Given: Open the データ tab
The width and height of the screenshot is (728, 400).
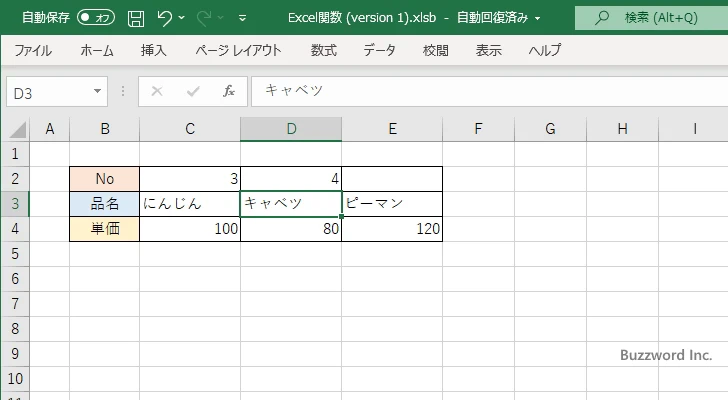Looking at the screenshot, I should click(x=379, y=50).
